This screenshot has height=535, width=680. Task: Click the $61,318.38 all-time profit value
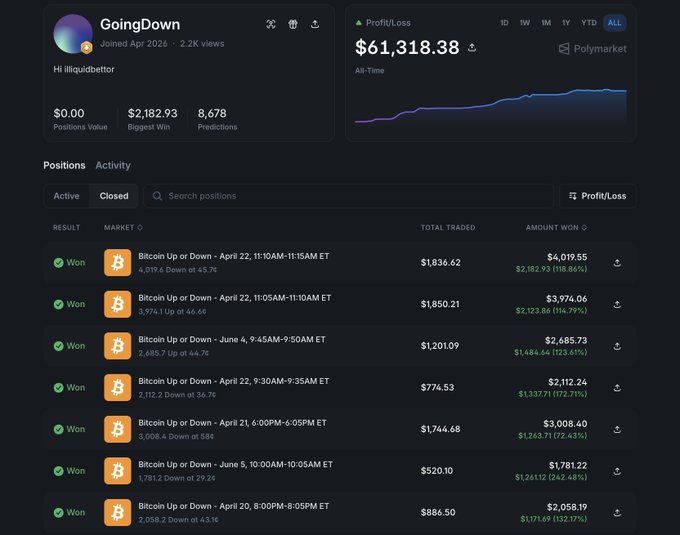pyautogui.click(x=407, y=47)
